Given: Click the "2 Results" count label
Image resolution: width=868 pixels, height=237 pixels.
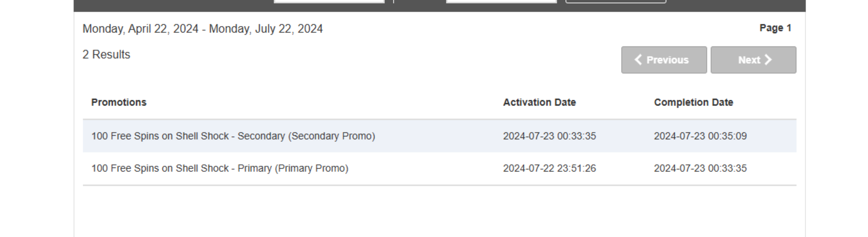Looking at the screenshot, I should (106, 54).
